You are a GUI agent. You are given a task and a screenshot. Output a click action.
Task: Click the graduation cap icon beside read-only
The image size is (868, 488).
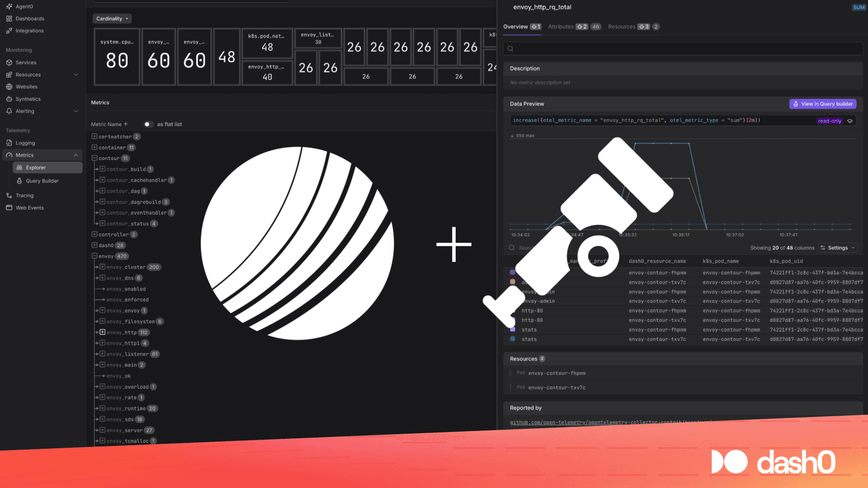pyautogui.click(x=850, y=121)
